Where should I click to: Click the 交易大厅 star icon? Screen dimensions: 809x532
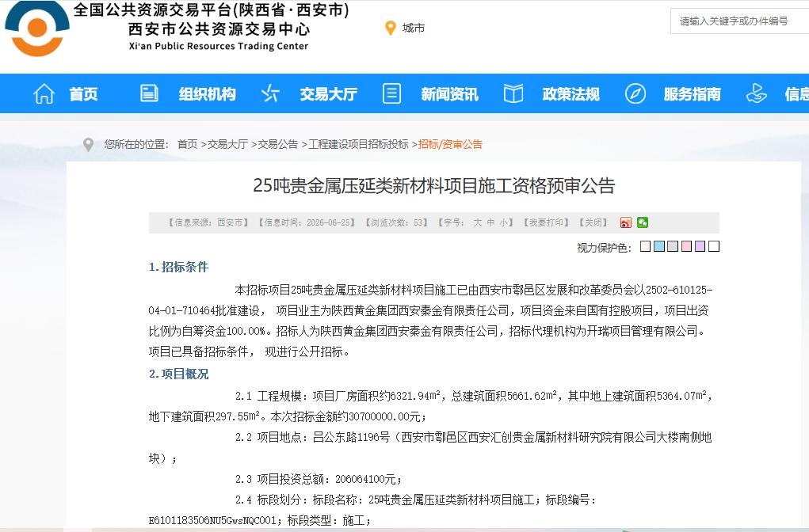(x=270, y=93)
